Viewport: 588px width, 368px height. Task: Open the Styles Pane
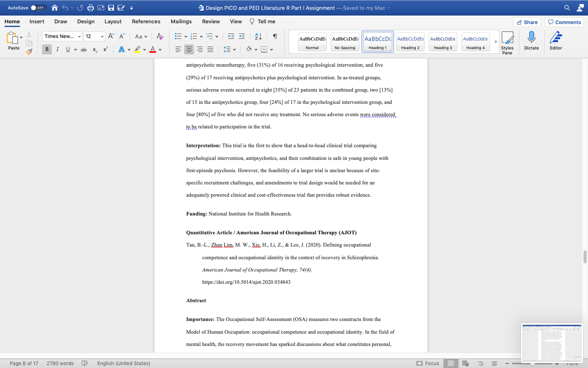[x=507, y=43]
